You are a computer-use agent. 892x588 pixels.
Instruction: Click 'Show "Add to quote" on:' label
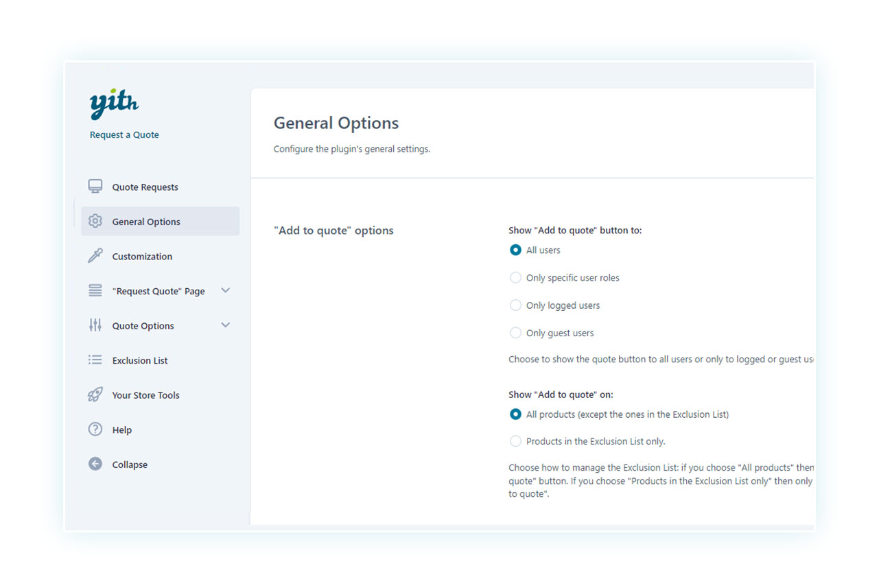pyautogui.click(x=561, y=395)
